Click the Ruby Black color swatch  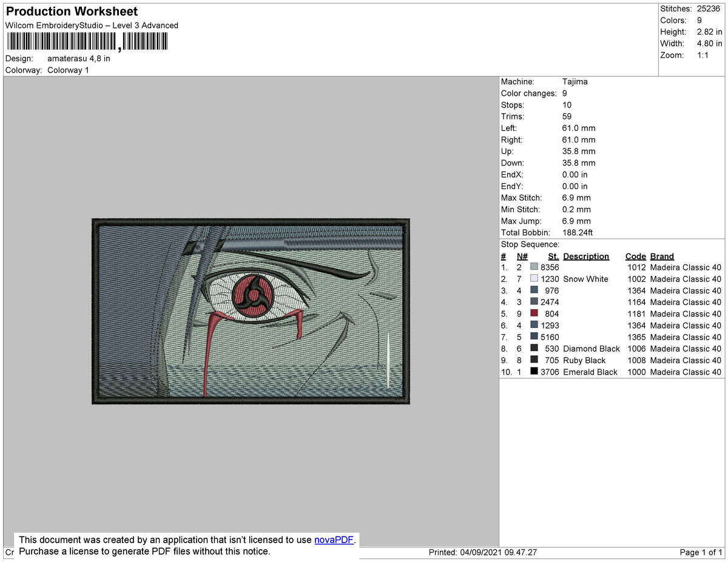[x=534, y=360]
